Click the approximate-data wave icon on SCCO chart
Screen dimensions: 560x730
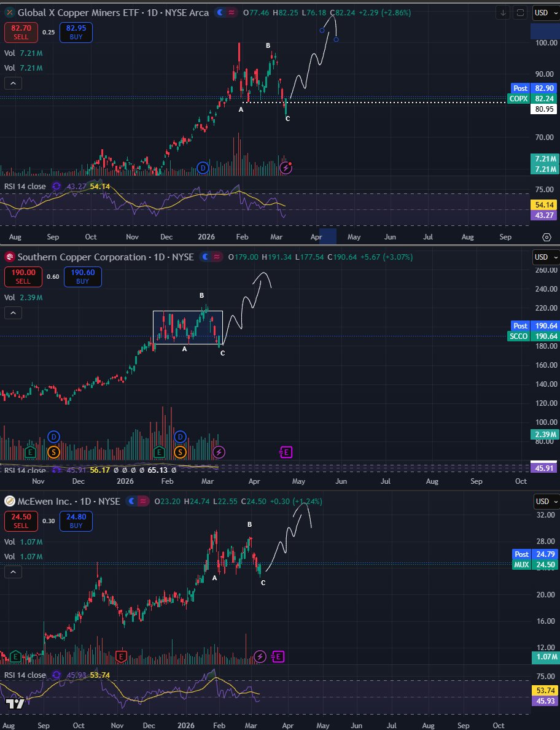pos(217,257)
